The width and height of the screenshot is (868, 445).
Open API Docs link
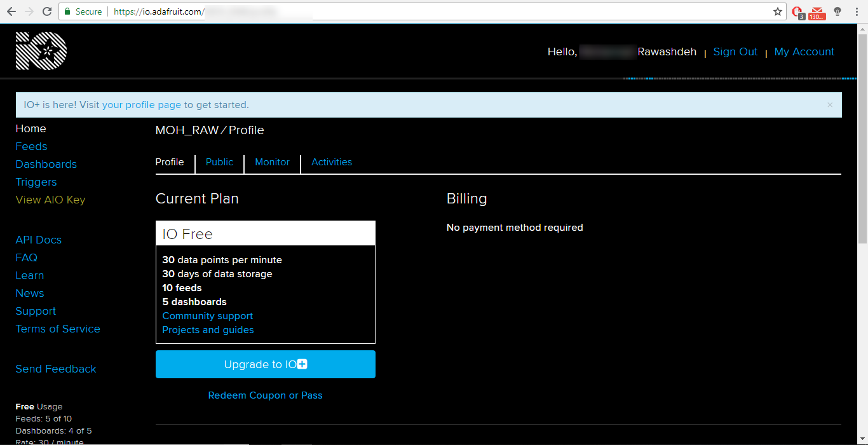(39, 240)
